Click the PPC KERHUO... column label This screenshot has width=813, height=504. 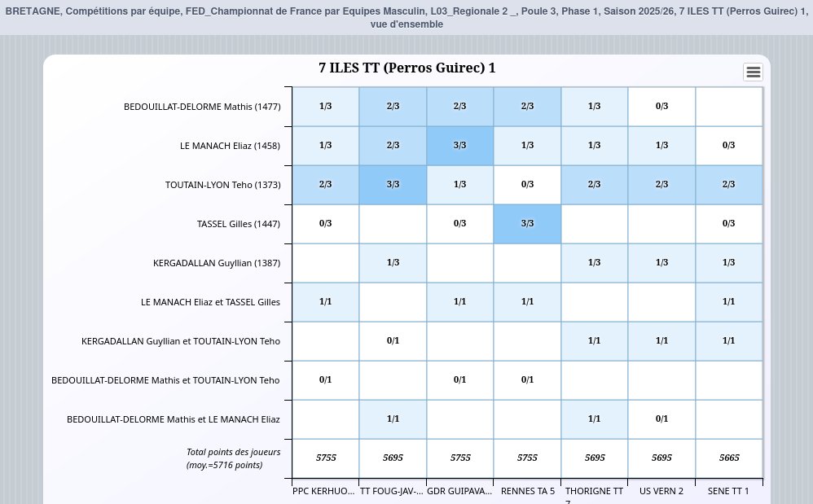[x=324, y=492]
